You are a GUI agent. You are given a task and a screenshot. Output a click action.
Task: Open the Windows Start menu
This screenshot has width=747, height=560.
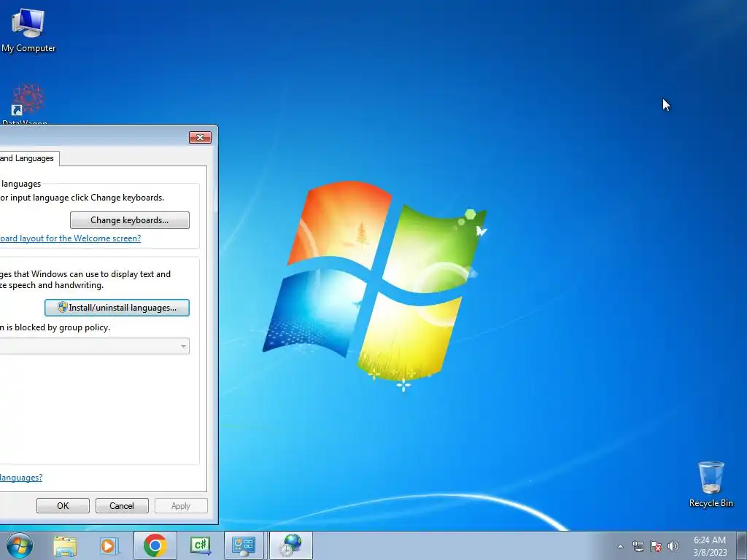(x=20, y=545)
